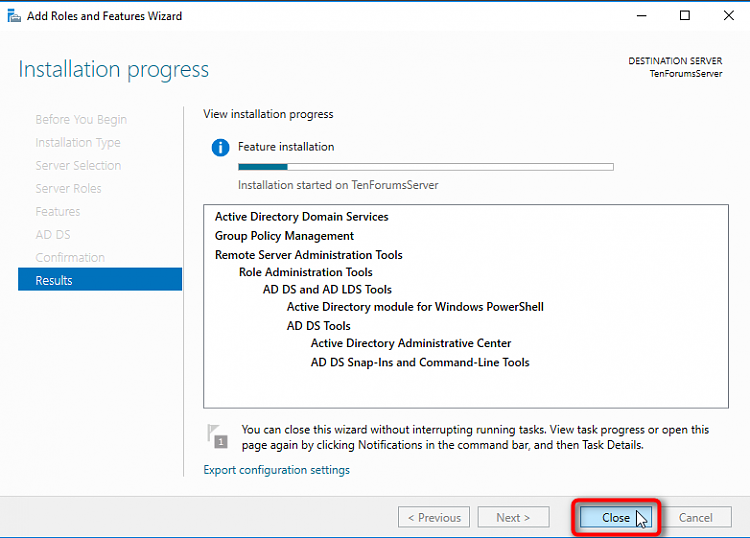Click the Cancel button
This screenshot has width=750, height=538.
click(x=695, y=517)
